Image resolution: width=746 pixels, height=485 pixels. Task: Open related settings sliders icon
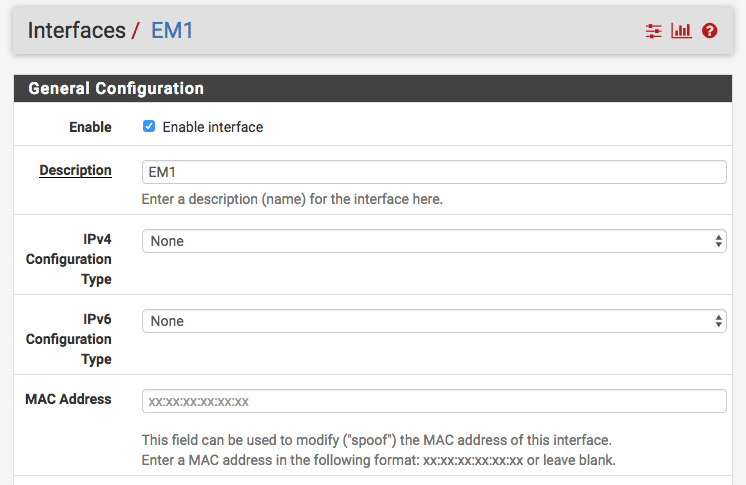pyautogui.click(x=654, y=31)
